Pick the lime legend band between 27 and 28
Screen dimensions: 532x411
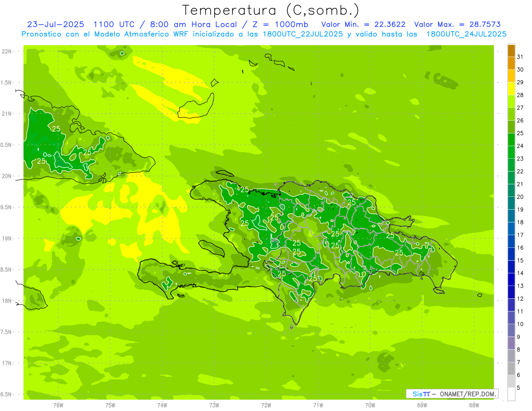511,101
